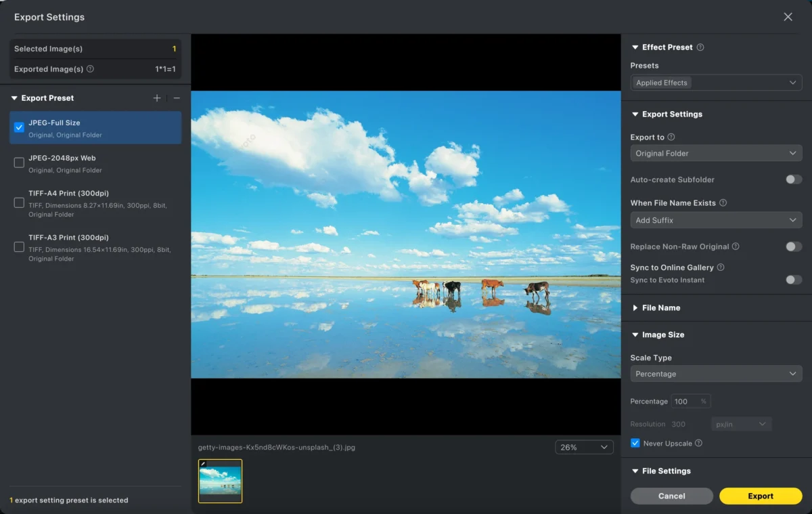Click the yellow Export button

click(x=760, y=496)
